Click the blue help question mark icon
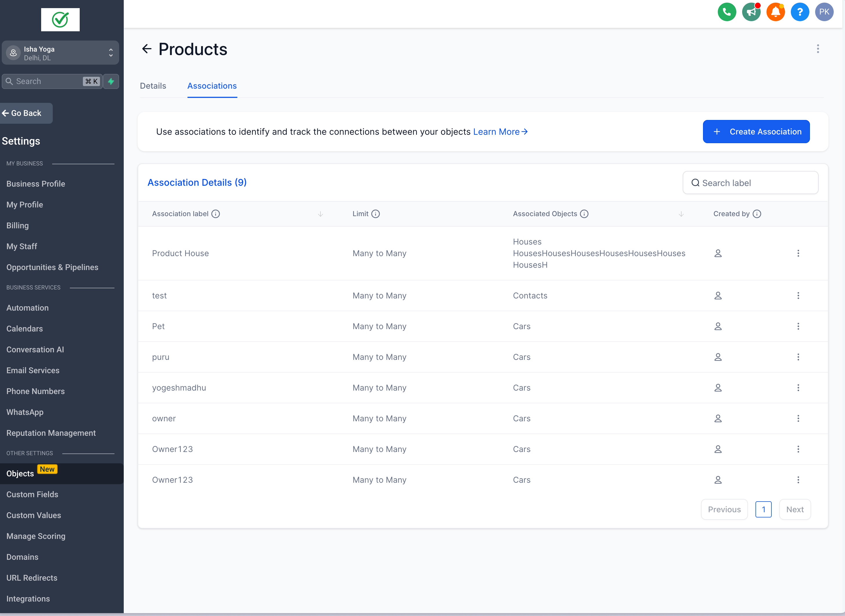845x616 pixels. click(x=800, y=12)
